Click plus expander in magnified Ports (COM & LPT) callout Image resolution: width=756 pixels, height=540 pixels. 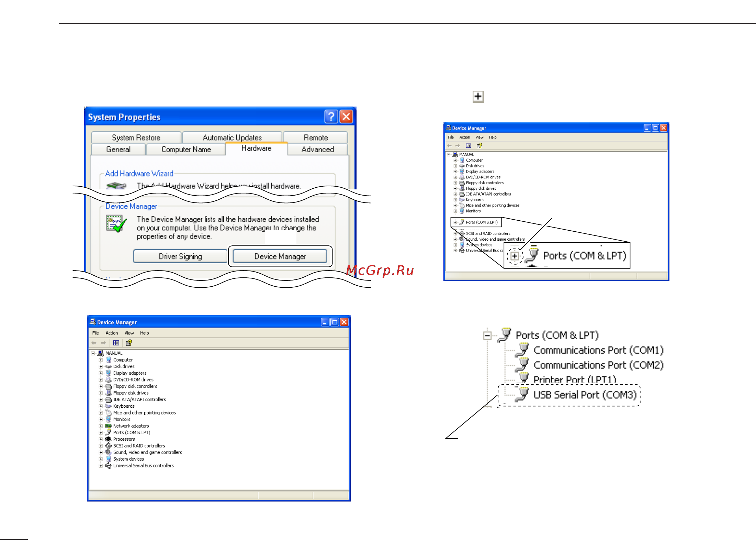(515, 256)
